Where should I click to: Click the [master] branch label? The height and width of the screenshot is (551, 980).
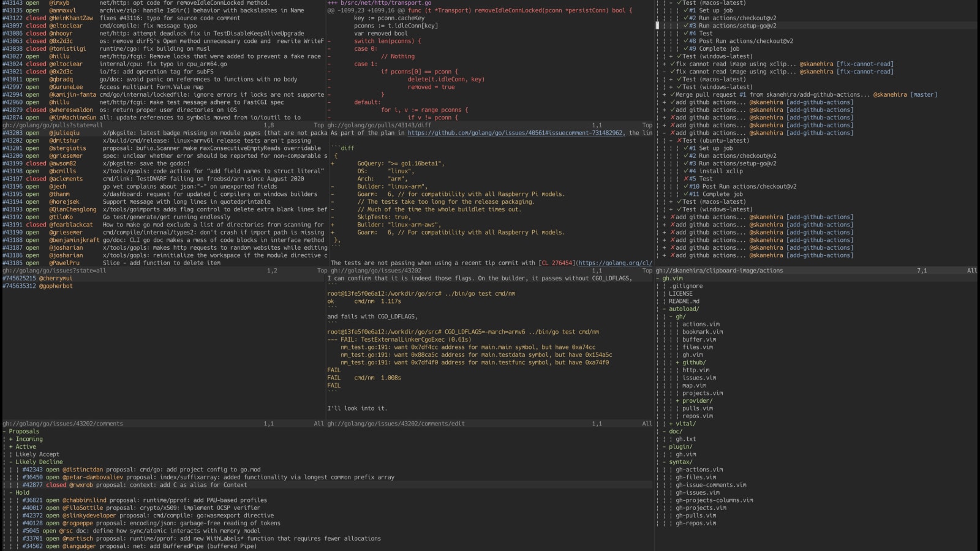(924, 95)
